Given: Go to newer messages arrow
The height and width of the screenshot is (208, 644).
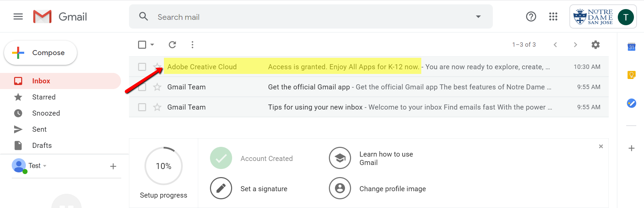Looking at the screenshot, I should click(555, 45).
